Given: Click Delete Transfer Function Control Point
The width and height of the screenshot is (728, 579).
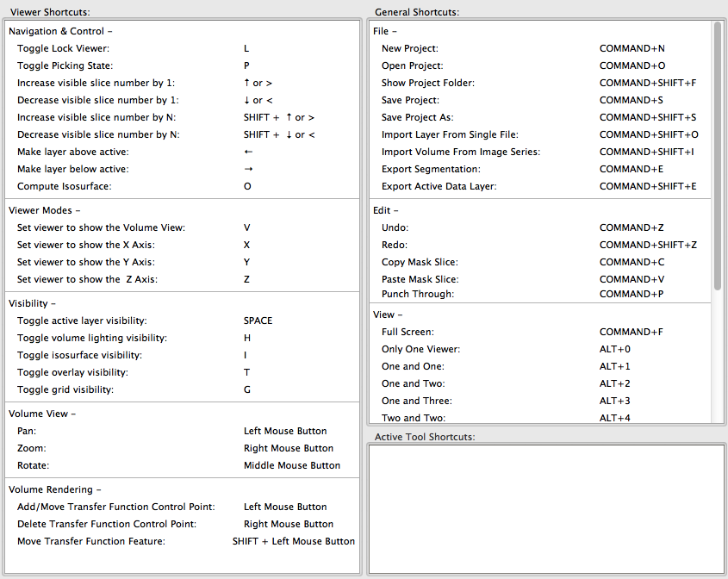Looking at the screenshot, I should coord(107,524).
